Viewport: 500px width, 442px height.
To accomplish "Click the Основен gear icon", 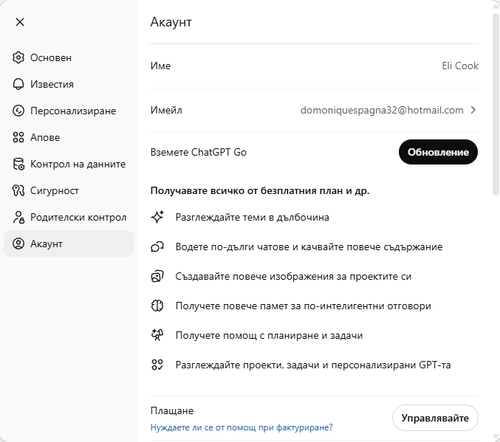I will (18, 58).
